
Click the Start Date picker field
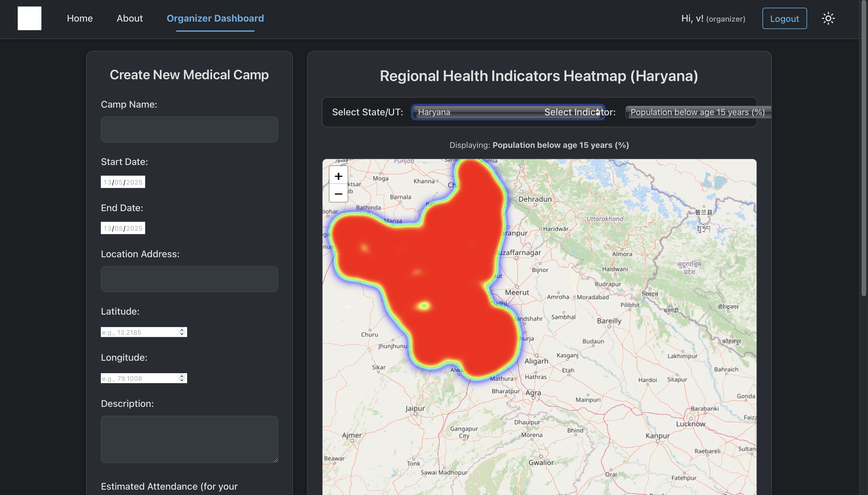123,182
